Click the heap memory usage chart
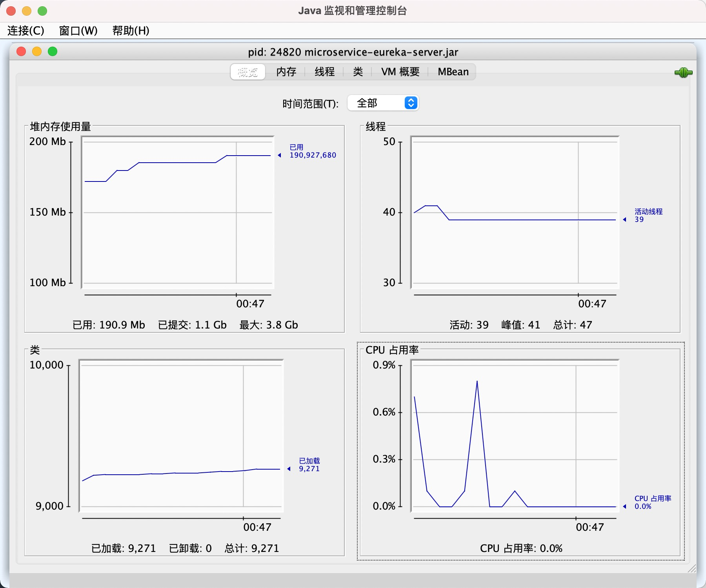The image size is (706, 588). (x=178, y=212)
